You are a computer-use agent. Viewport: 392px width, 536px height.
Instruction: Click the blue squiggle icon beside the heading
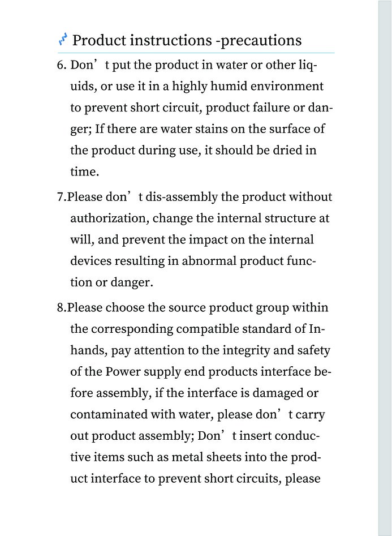click(x=63, y=39)
